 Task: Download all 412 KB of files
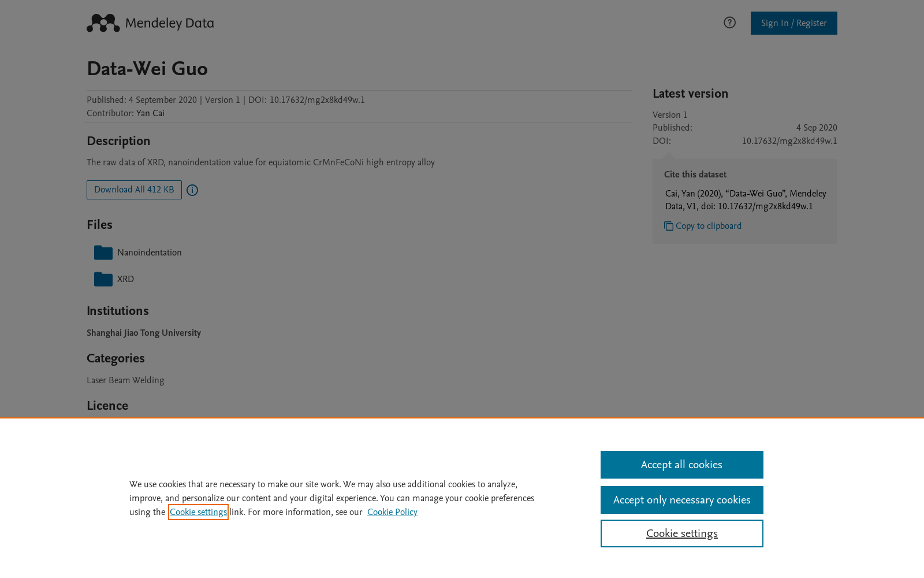coord(134,190)
